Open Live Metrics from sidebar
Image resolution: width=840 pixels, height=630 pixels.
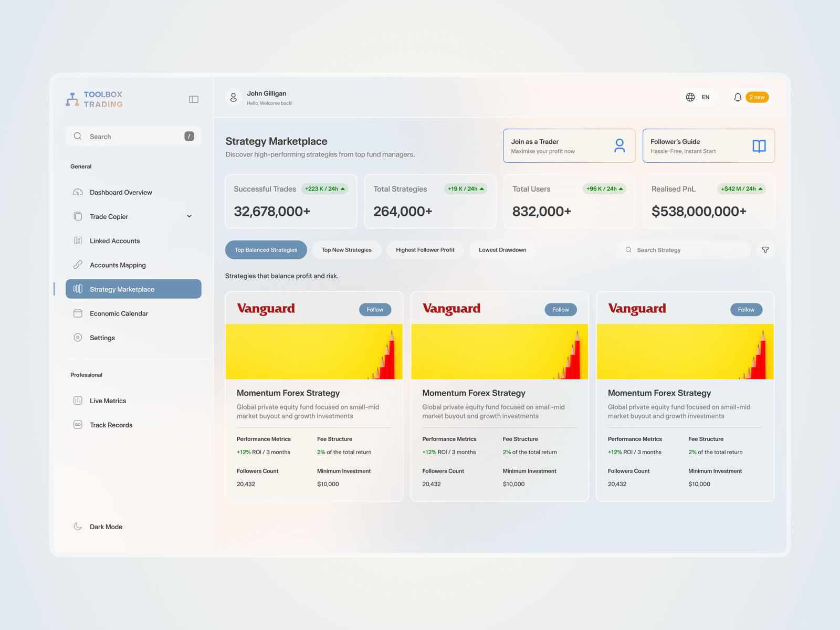point(108,401)
